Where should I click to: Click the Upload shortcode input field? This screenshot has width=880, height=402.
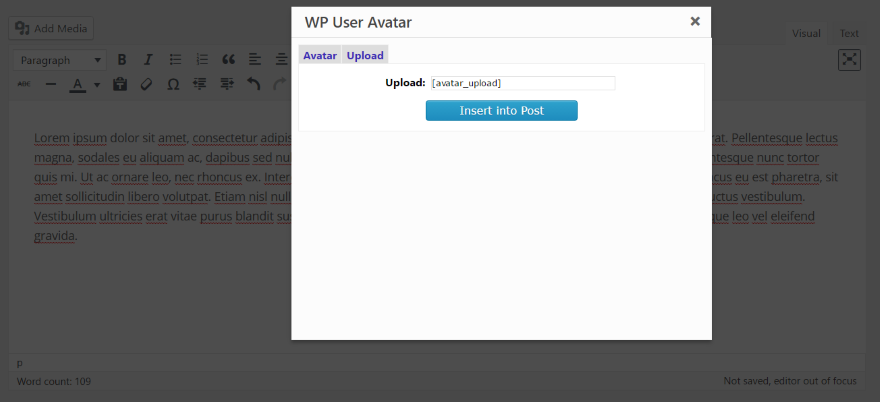523,83
